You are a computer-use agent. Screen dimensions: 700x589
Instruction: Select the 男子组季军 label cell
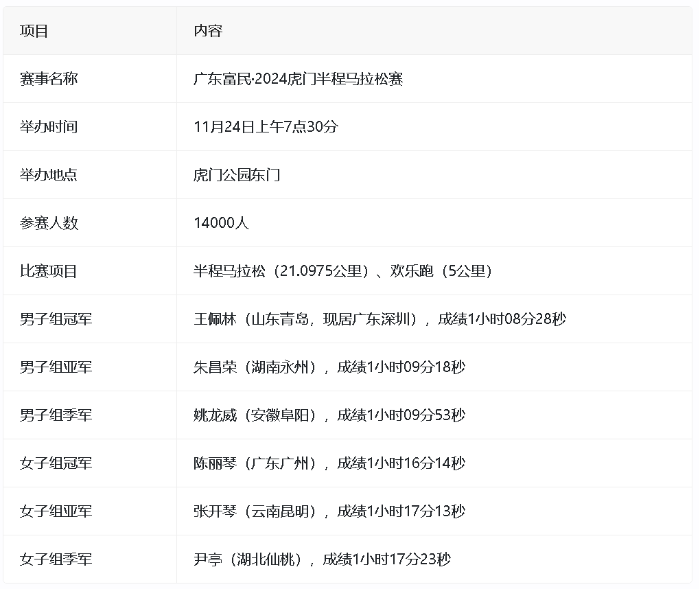click(x=56, y=415)
